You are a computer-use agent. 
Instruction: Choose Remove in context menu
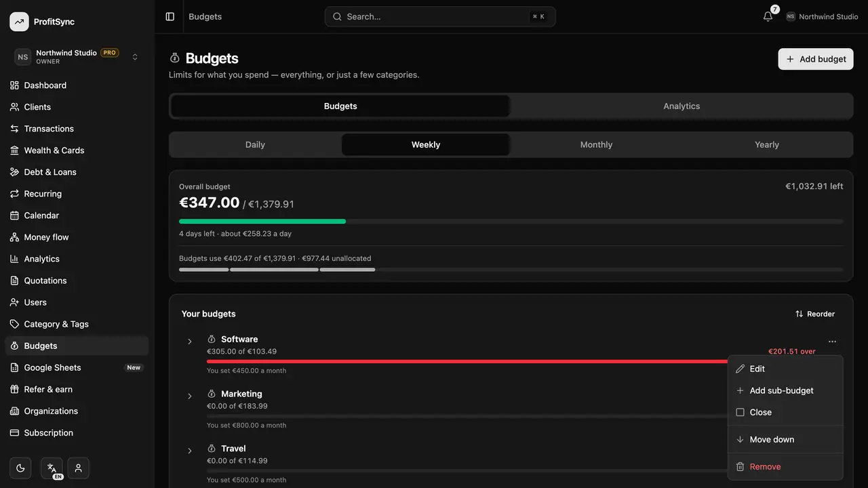[785, 466]
